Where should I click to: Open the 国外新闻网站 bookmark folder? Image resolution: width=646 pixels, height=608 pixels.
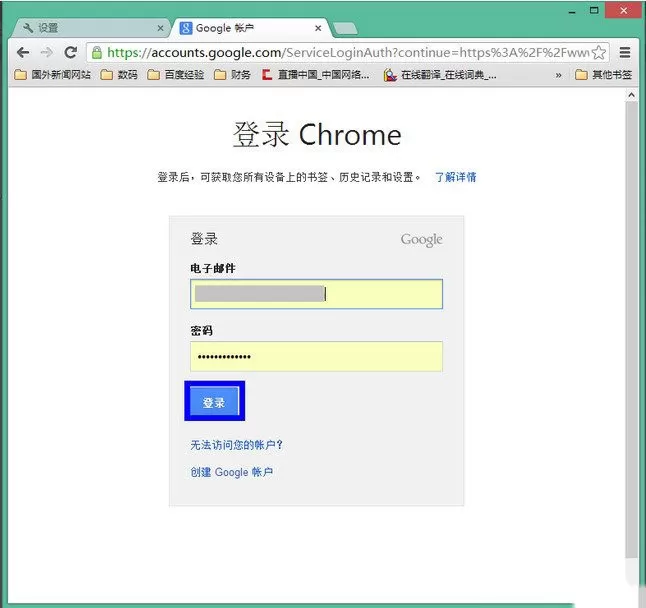pyautogui.click(x=52, y=75)
